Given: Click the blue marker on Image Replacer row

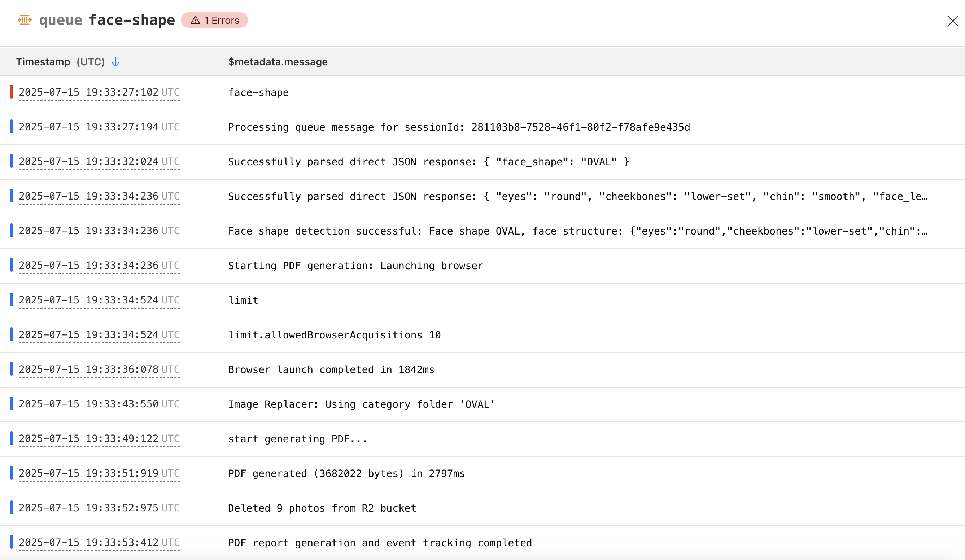Looking at the screenshot, I should point(12,404).
